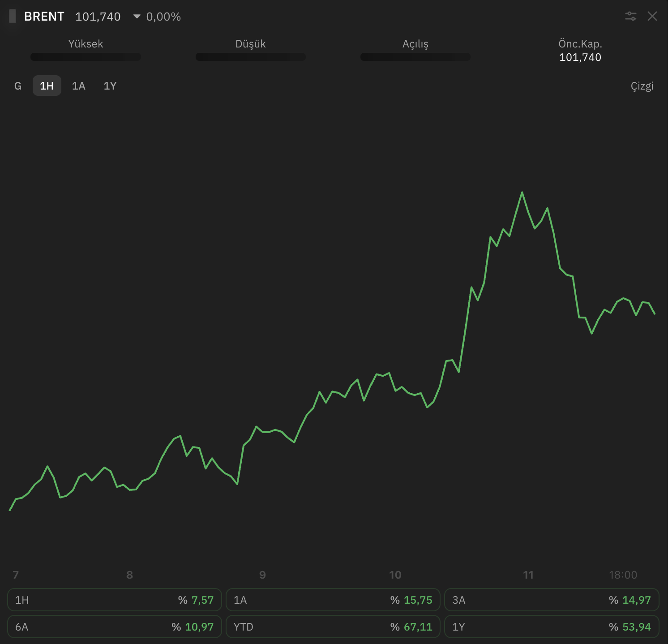668x644 pixels.
Task: Click the 3A % 14,97 performance box
Action: pyautogui.click(x=552, y=600)
